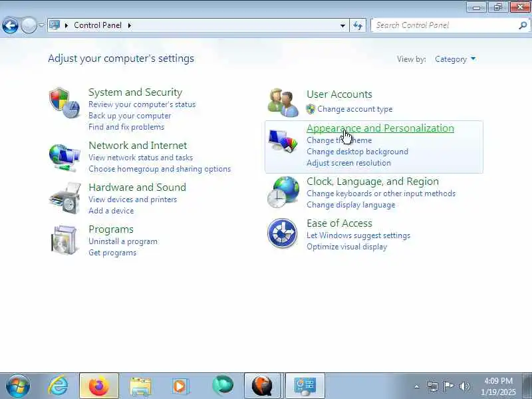Click the volume speaker tray icon

click(464, 386)
